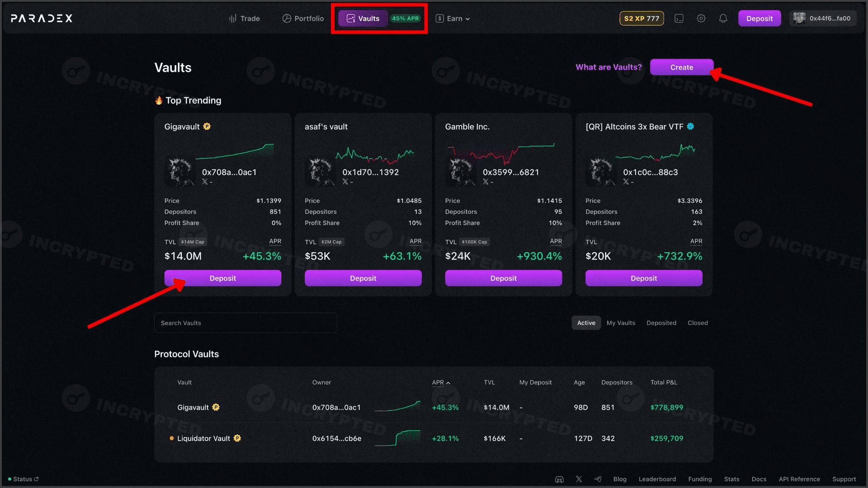Open Discord icon in footer

pos(559,479)
